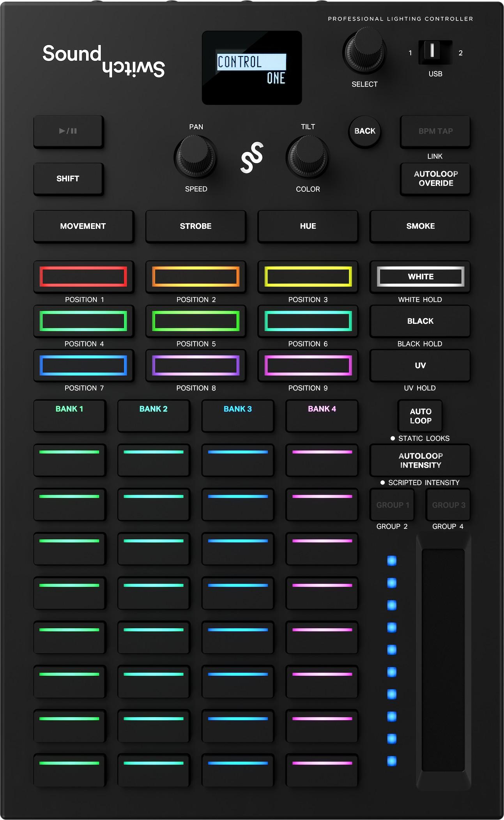Choose the purple Position 8 pad
Screen dimensions: 504x820
pos(196,366)
